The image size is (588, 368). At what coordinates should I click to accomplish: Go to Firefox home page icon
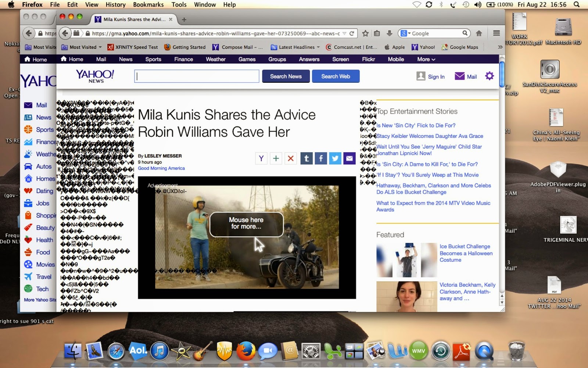tap(479, 33)
